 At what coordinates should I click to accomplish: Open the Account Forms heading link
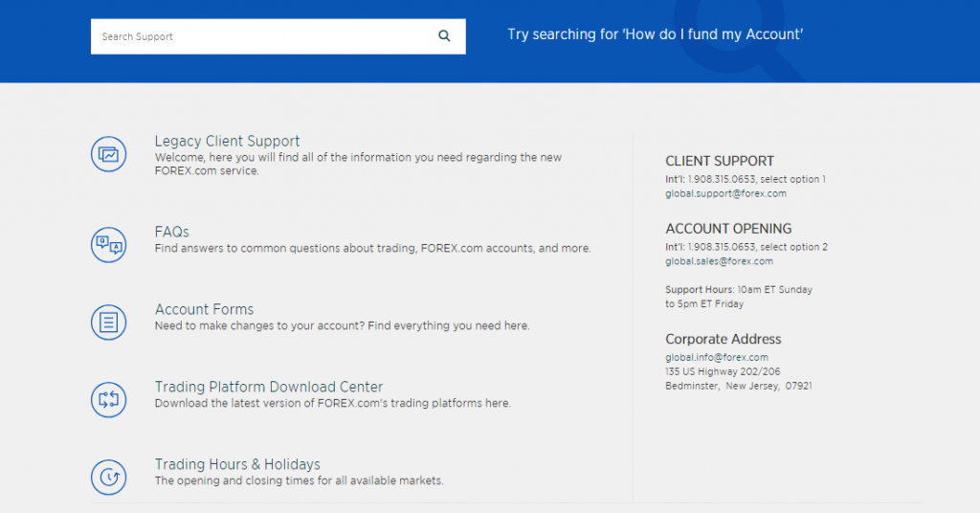tap(204, 309)
